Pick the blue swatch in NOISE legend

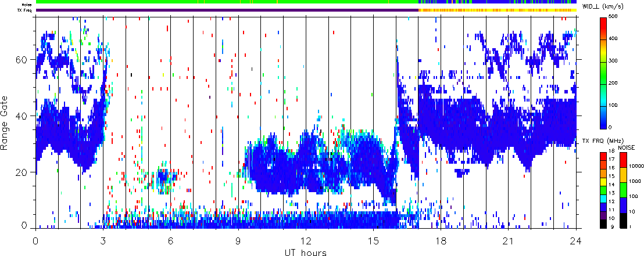(623, 205)
